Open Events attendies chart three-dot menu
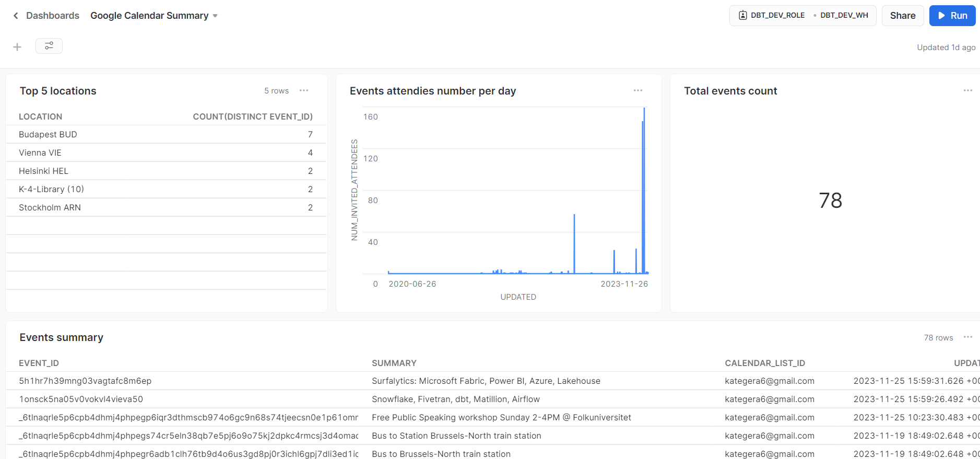980x459 pixels. pyautogui.click(x=638, y=90)
